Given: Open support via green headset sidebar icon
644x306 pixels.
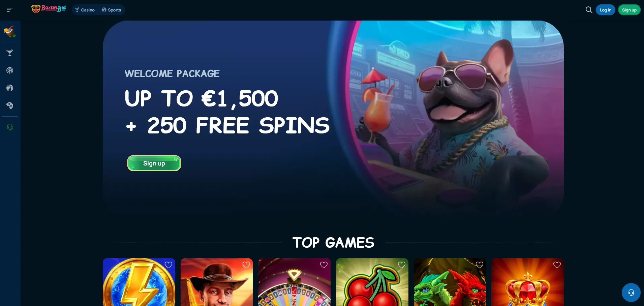Looking at the screenshot, I should coord(10,127).
